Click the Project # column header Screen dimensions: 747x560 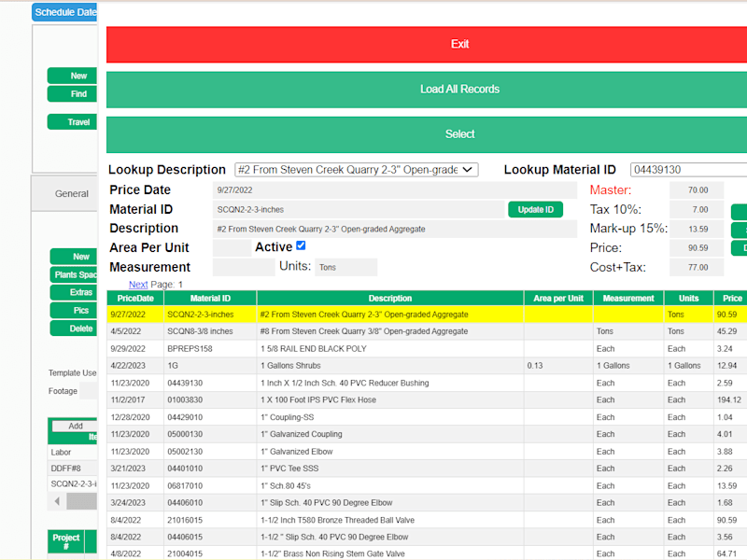[65, 541]
